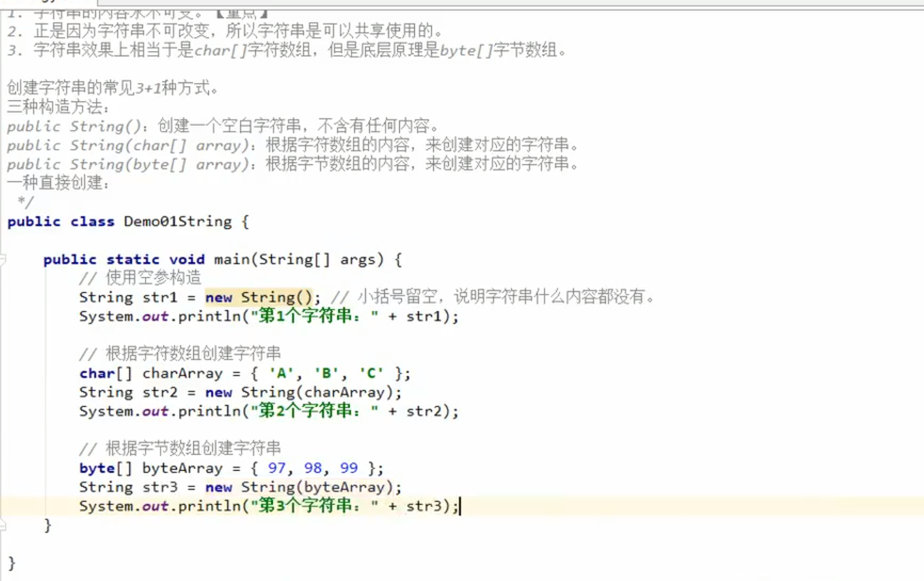Click the char[] type keyword

pyautogui.click(x=106, y=373)
